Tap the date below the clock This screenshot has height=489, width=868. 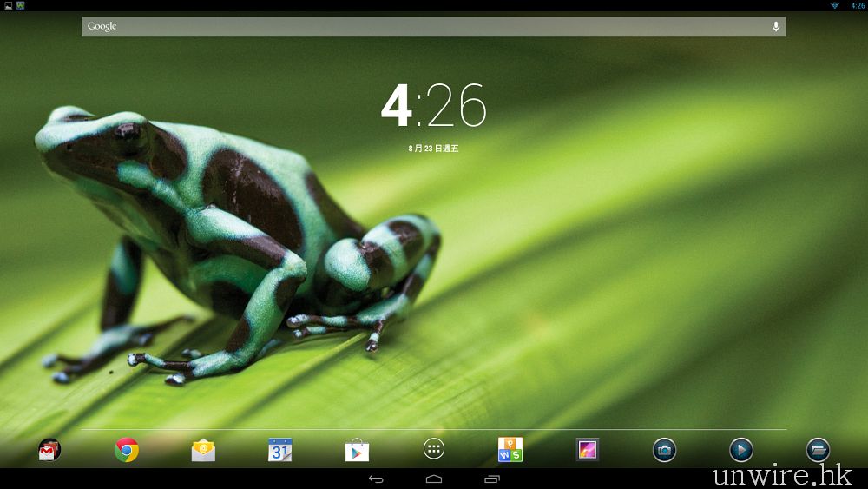click(x=434, y=149)
